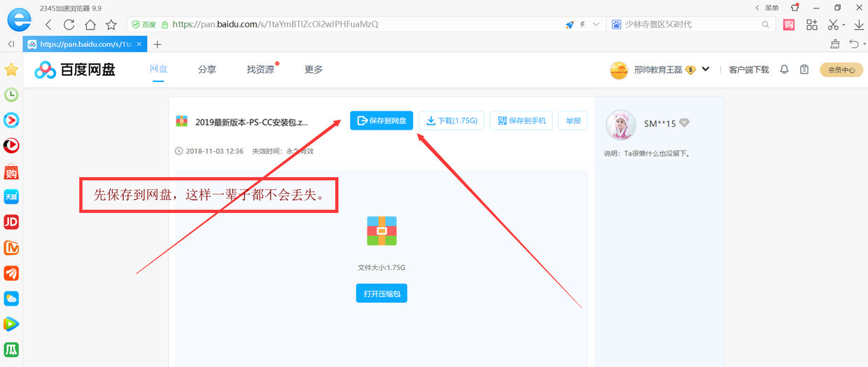Click the SM**15 sharer name

(660, 123)
